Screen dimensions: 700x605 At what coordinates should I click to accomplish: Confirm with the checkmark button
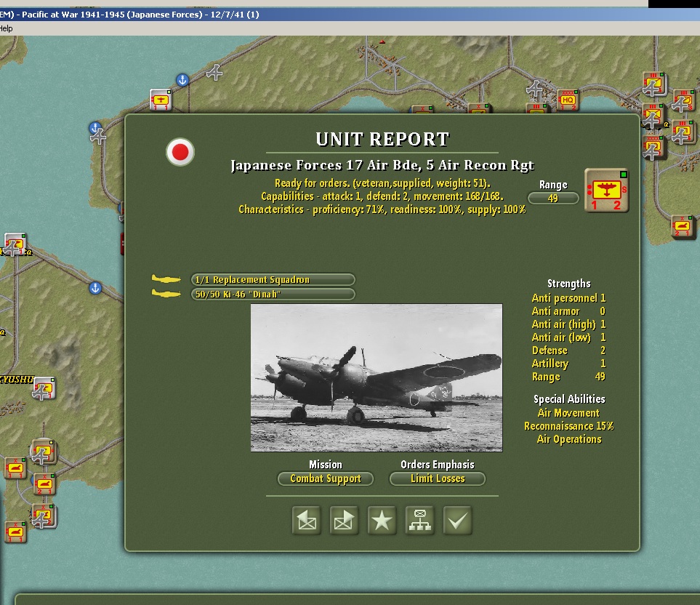(458, 521)
